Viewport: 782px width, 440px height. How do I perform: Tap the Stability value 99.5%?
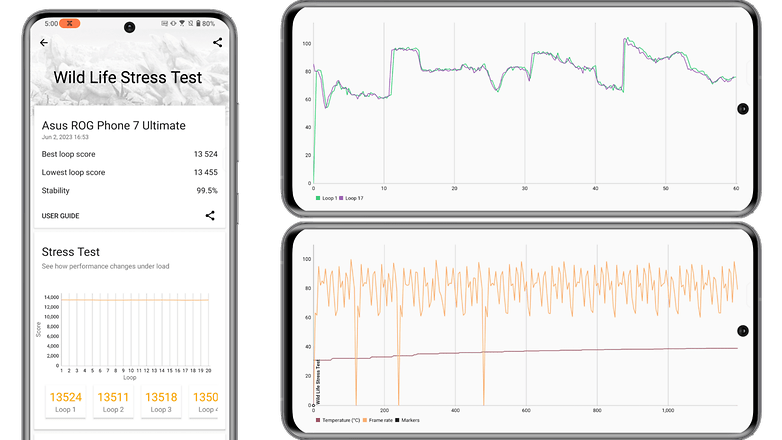point(207,191)
